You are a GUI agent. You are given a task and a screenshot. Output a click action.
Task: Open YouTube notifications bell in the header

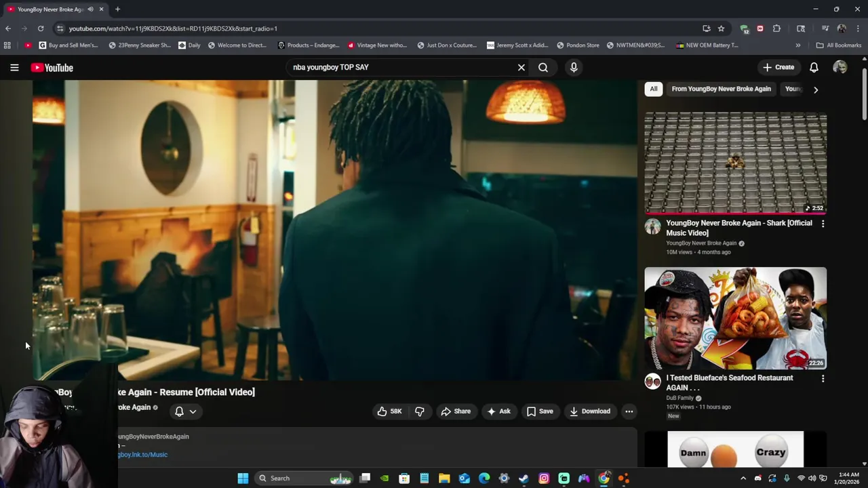click(814, 68)
